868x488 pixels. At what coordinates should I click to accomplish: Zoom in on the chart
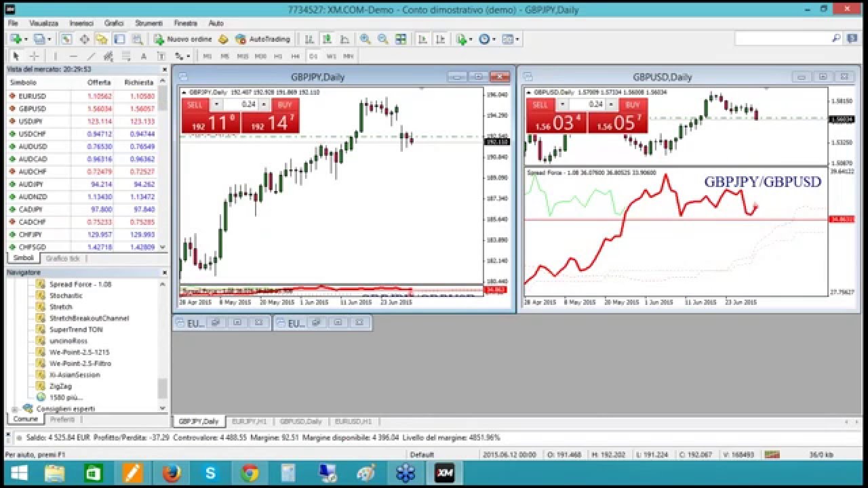(365, 39)
